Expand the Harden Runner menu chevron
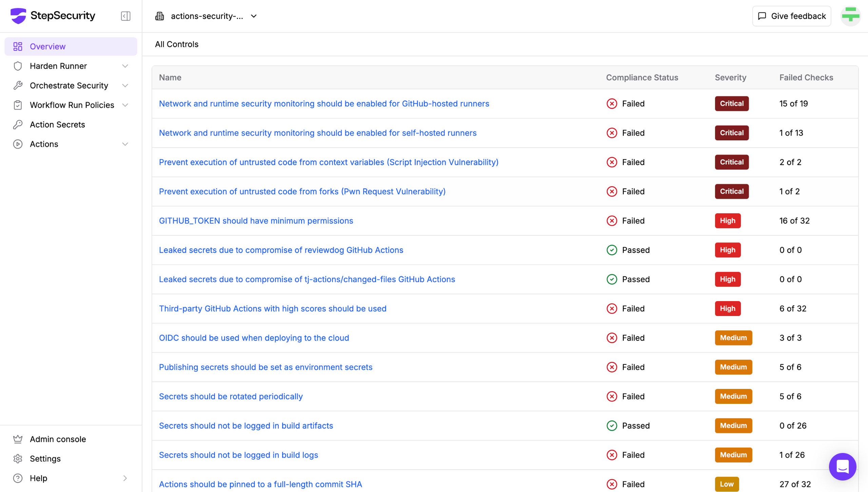868x492 pixels. tap(125, 66)
